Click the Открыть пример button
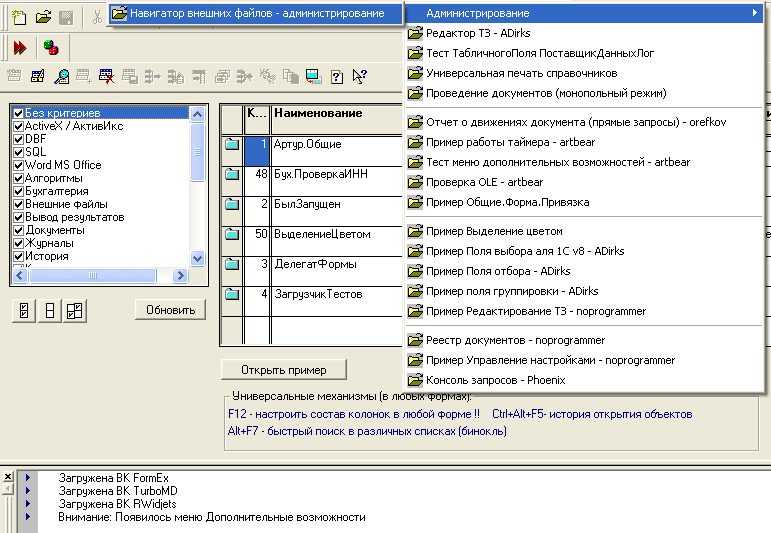The height and width of the screenshot is (533, 771). 284,370
